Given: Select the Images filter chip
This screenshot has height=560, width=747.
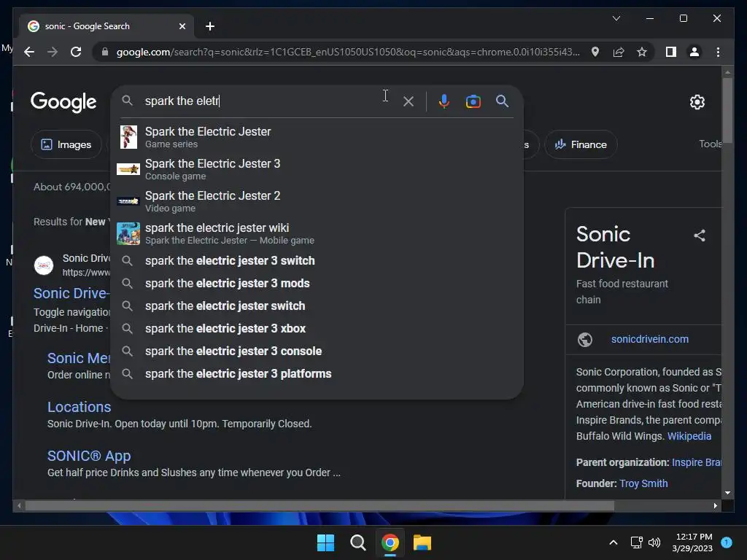Looking at the screenshot, I should pyautogui.click(x=66, y=145).
